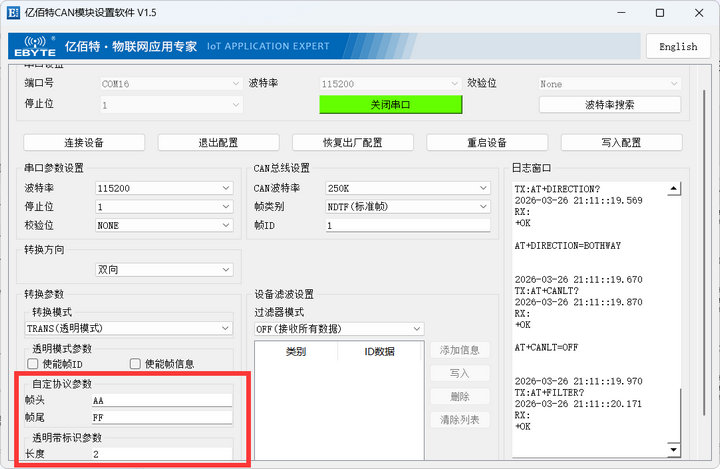The width and height of the screenshot is (720, 469).
Task: Open the top 波特率 115200 serial dropdown
Action: pos(389,84)
